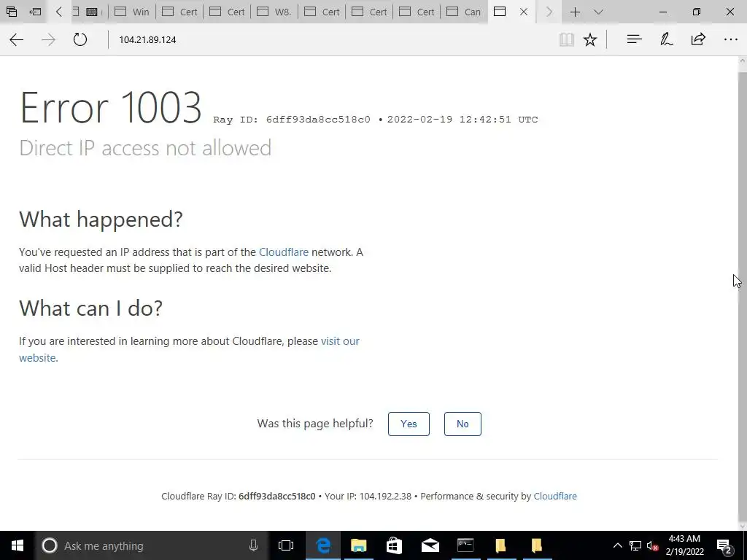Add page to favorites with star

point(589,39)
